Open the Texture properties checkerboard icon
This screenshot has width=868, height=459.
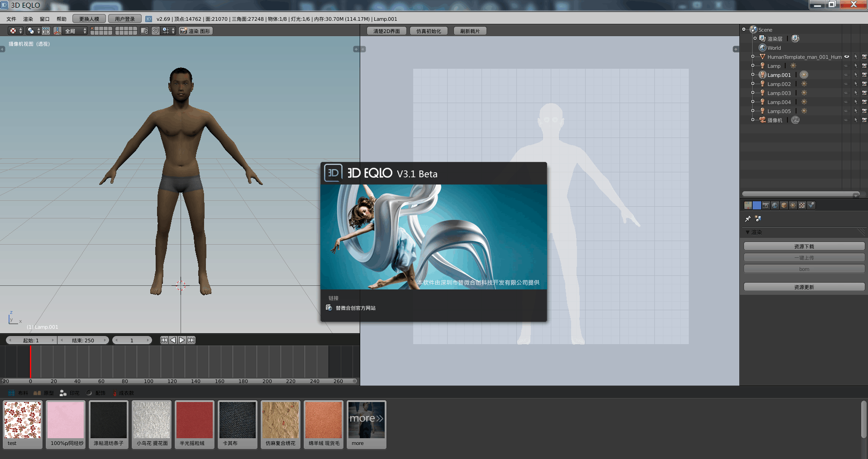(x=802, y=205)
